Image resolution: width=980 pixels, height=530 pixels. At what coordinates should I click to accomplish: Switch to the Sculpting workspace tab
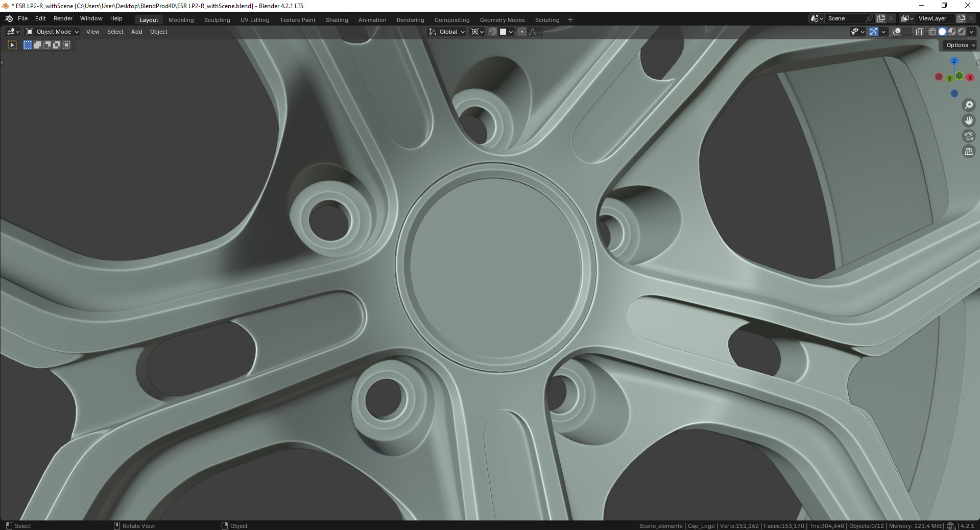(217, 20)
